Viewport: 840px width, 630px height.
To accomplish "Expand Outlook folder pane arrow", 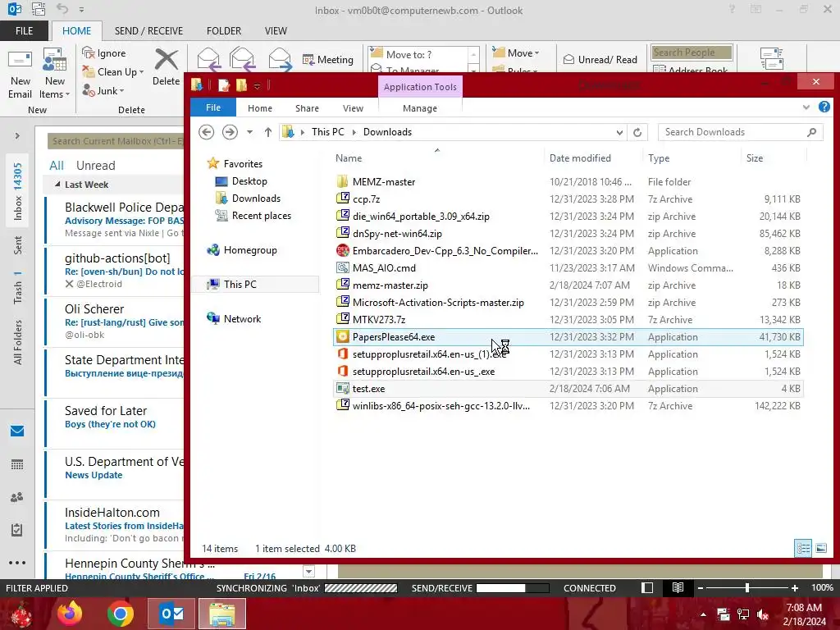I will (17, 136).
